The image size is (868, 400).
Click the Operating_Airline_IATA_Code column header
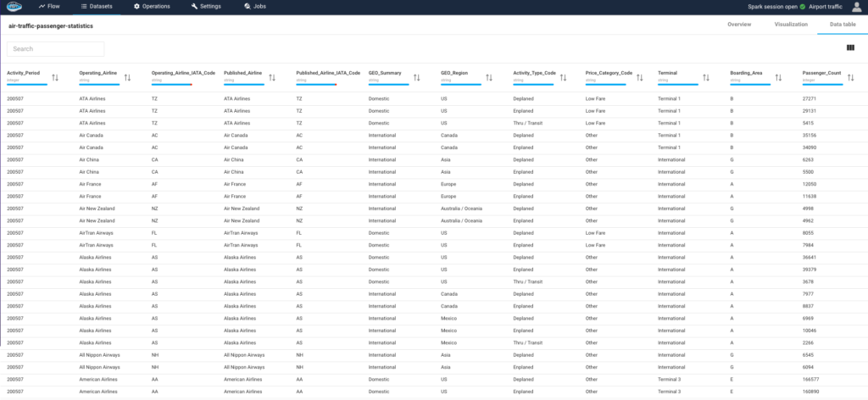point(183,73)
